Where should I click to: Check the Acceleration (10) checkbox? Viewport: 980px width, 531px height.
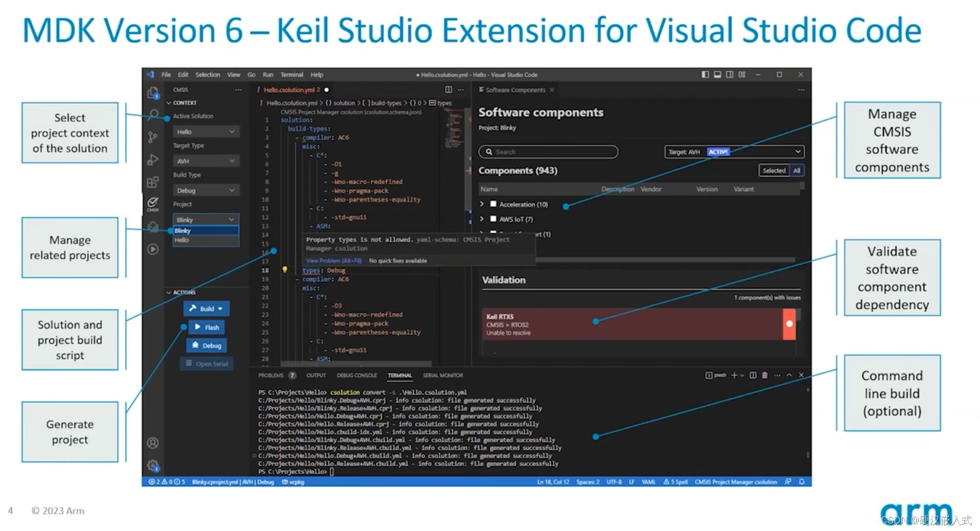pyautogui.click(x=493, y=204)
